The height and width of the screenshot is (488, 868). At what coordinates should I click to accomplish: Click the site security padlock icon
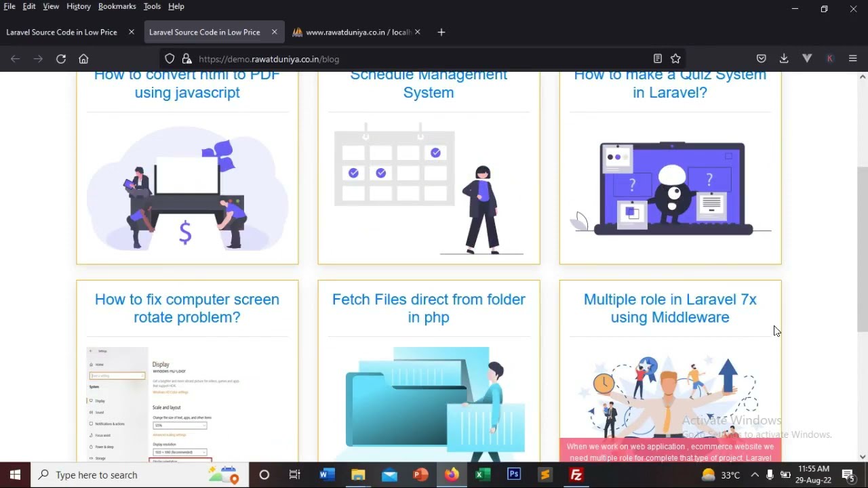coord(186,59)
